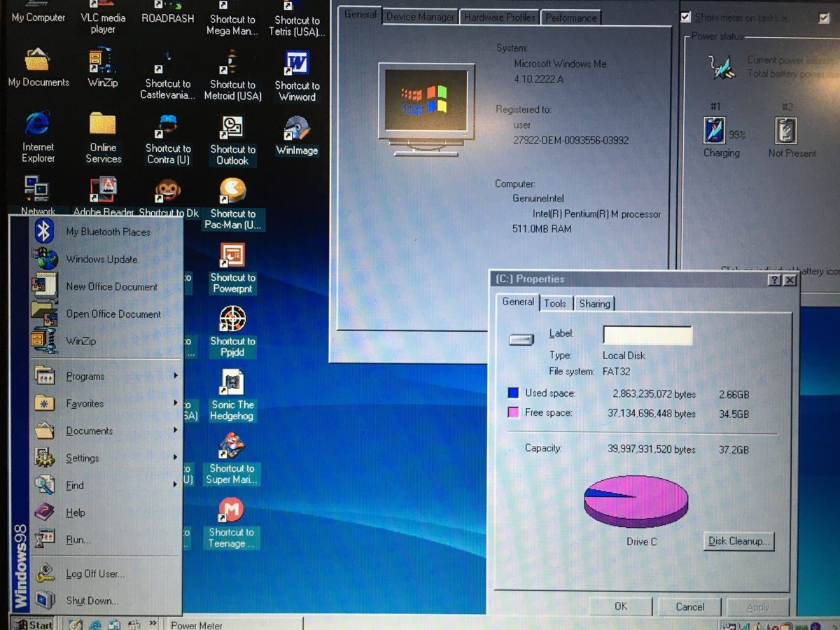
Task: Switch to Hardware Profiles tab
Action: coord(499,17)
